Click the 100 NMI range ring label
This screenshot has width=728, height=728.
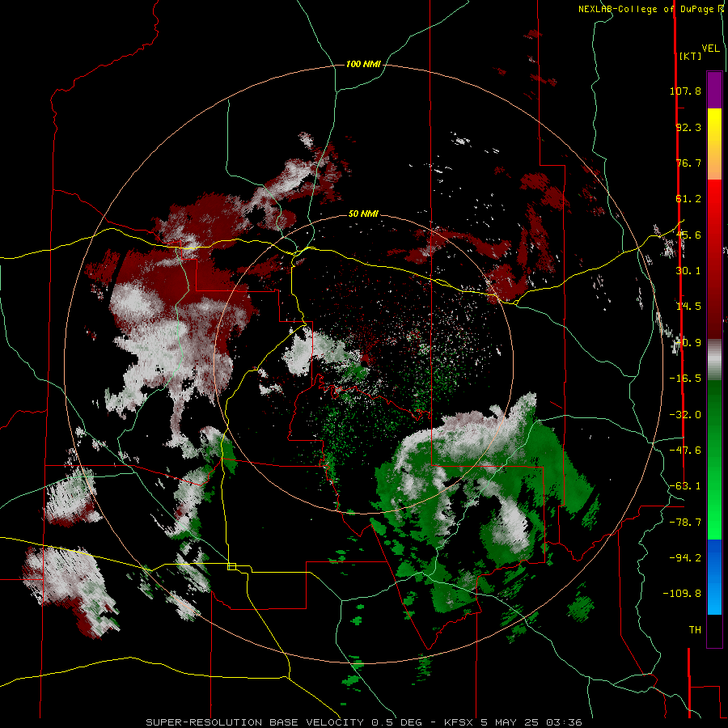(363, 64)
